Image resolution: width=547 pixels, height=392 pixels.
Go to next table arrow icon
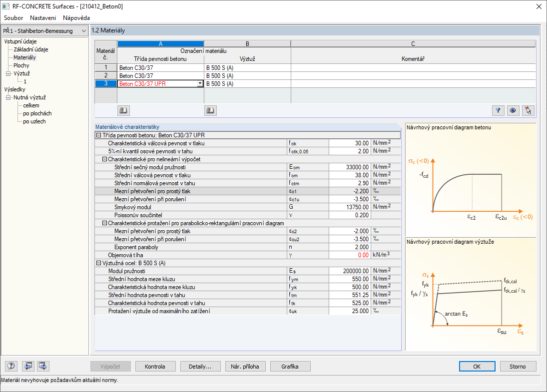click(x=43, y=366)
